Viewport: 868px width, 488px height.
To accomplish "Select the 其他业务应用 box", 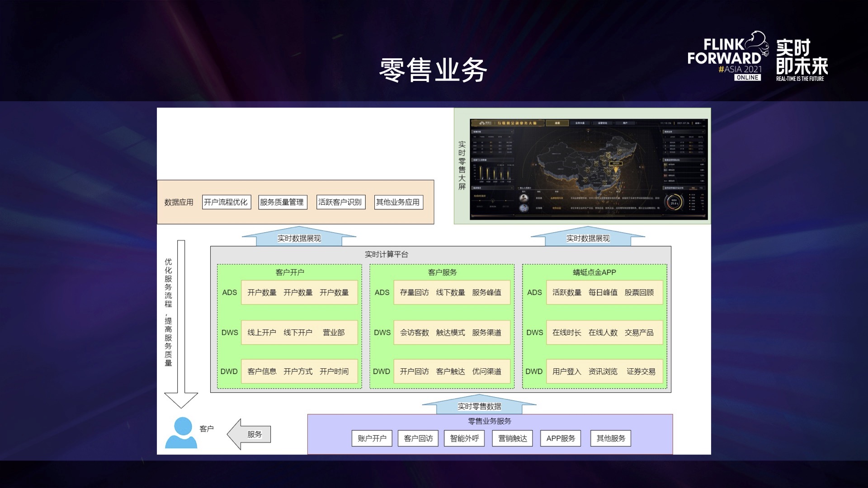I will 398,202.
